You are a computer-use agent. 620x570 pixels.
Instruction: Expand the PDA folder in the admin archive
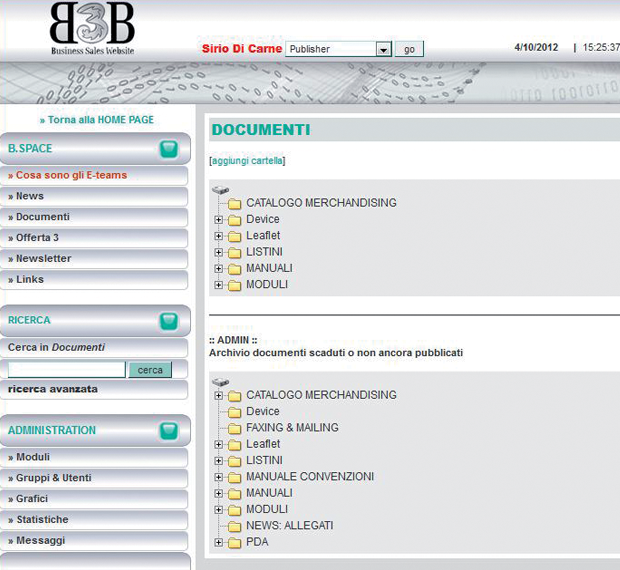coord(219,543)
